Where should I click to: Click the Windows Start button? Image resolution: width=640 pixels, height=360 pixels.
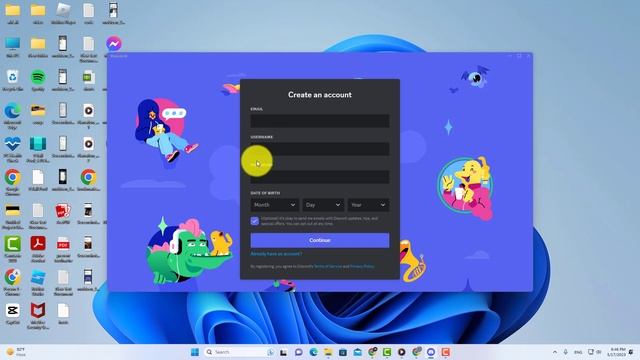[x=195, y=352]
